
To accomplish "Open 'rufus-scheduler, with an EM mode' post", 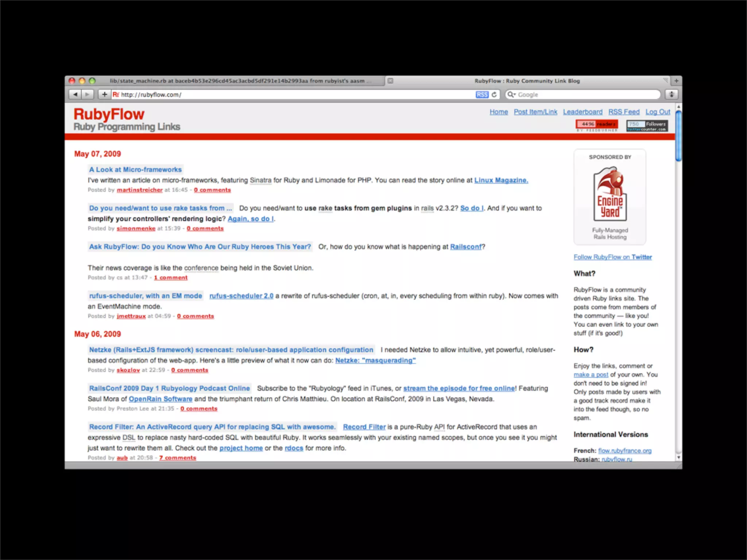I will pos(146,296).
